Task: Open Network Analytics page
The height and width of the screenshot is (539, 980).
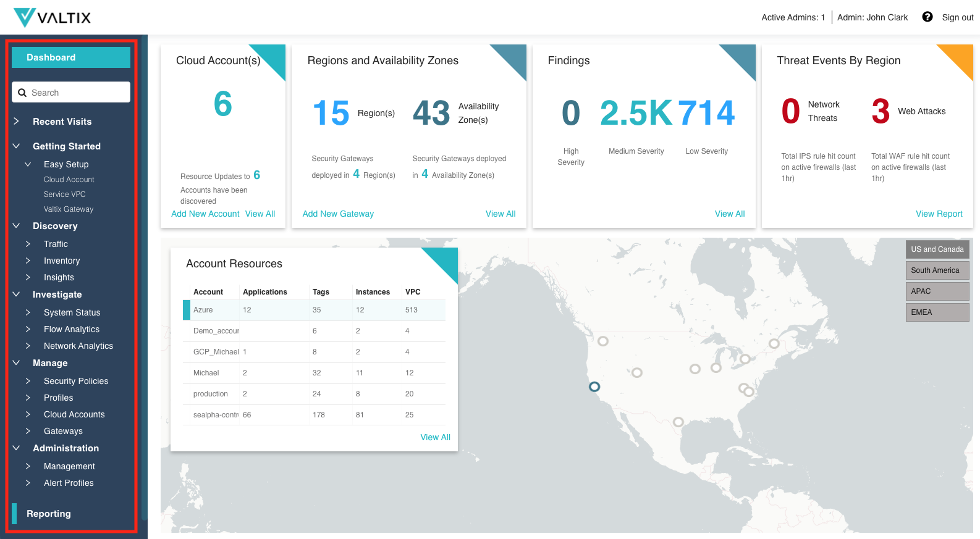Action: [78, 346]
